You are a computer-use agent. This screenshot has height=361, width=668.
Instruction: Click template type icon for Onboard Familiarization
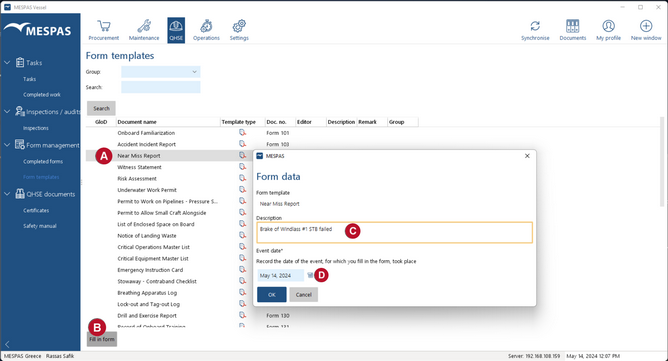click(x=242, y=133)
